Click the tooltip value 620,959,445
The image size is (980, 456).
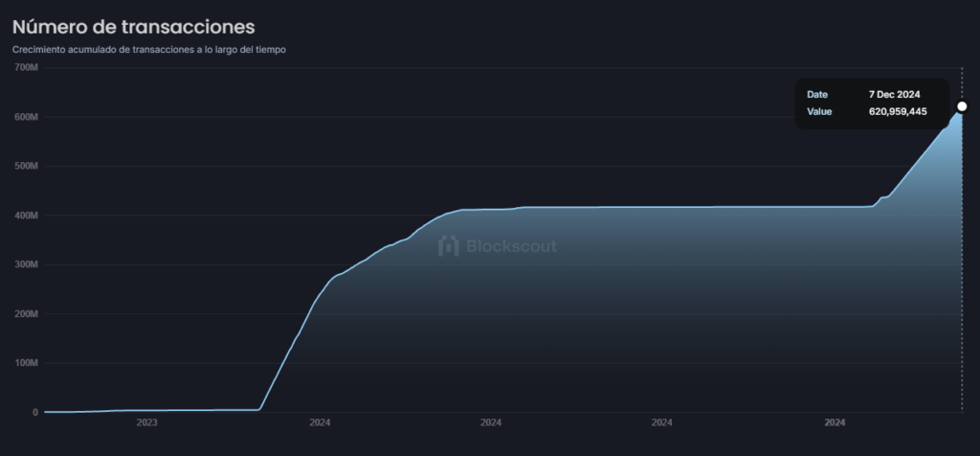[891, 111]
